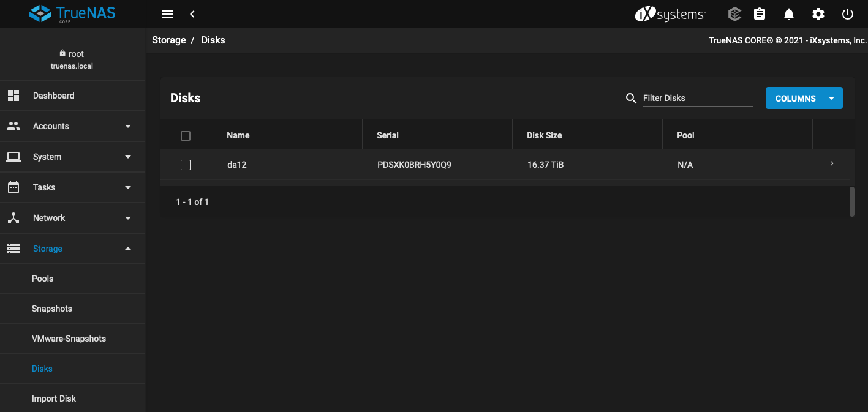Click the TrueNAS CORE copyright text

point(788,40)
